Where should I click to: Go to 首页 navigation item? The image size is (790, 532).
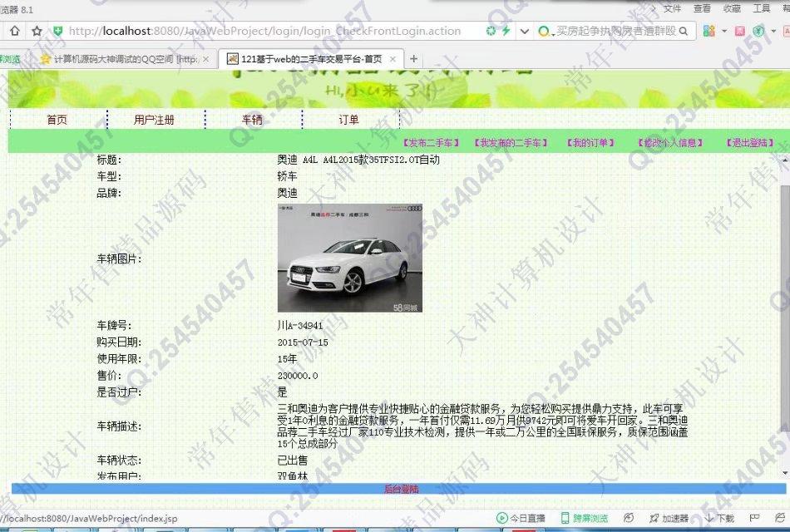(x=57, y=120)
